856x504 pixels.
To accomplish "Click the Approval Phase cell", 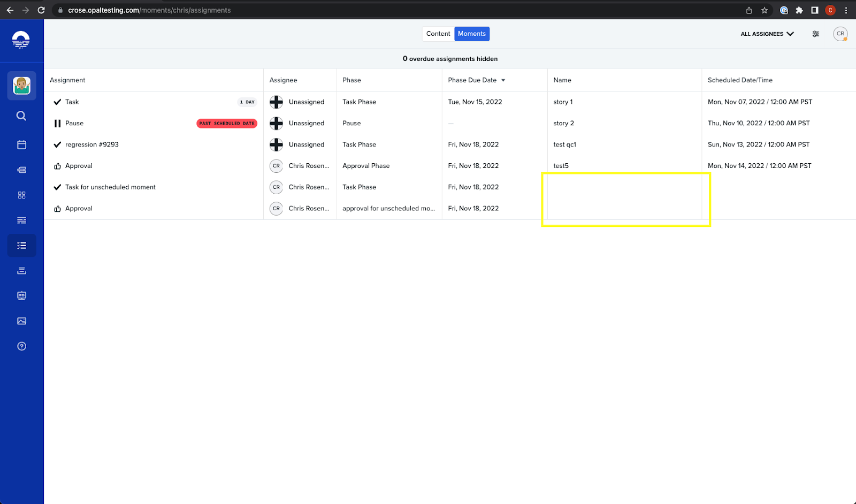I will [x=366, y=166].
